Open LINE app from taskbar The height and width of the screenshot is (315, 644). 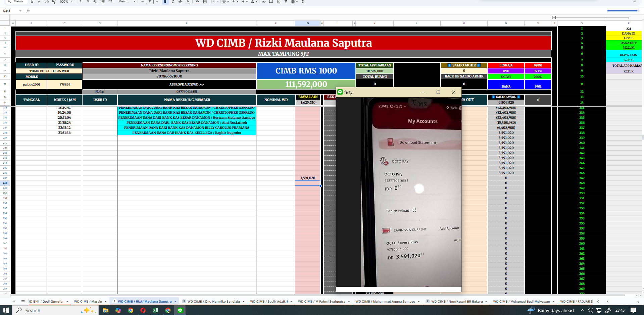(180, 310)
